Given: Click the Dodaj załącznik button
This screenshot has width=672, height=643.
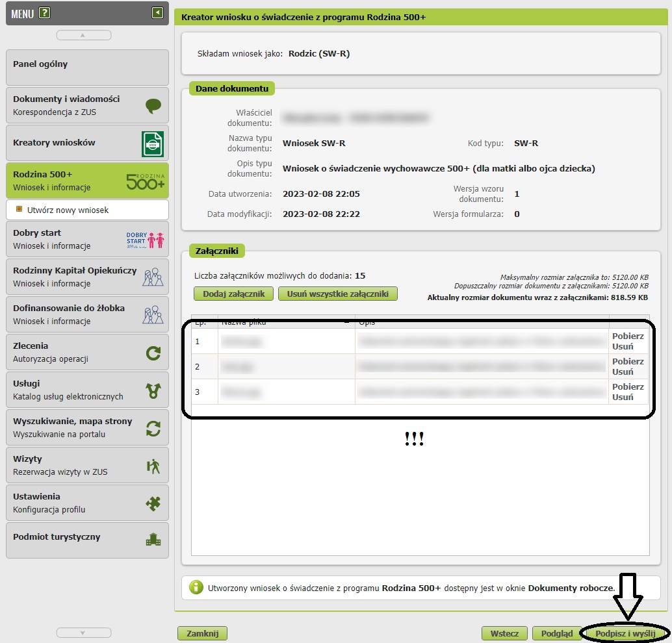Looking at the screenshot, I should tap(233, 294).
